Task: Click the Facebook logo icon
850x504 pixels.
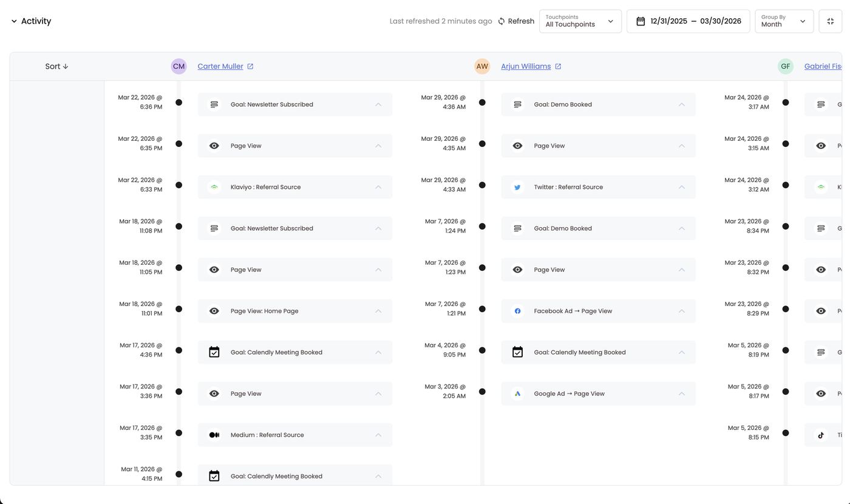Action: coord(518,311)
